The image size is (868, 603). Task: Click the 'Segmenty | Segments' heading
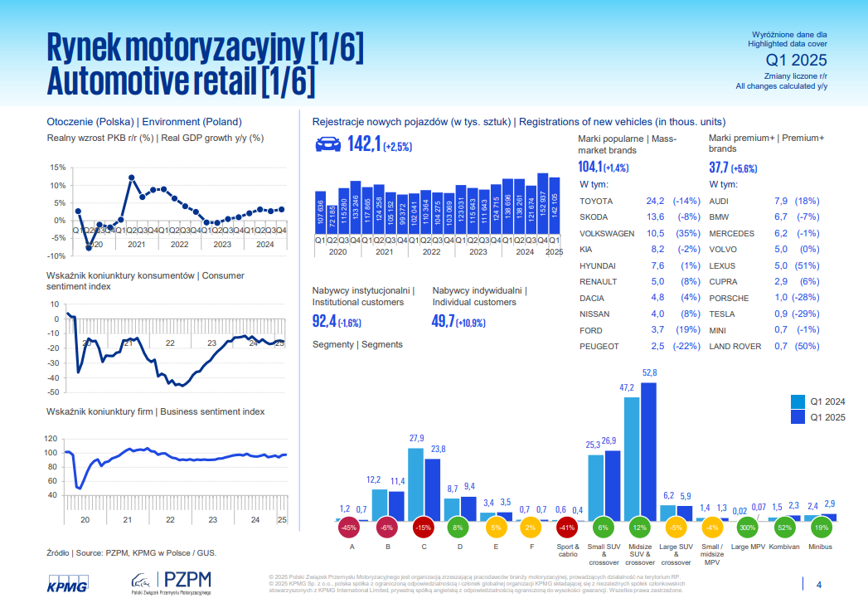[357, 344]
